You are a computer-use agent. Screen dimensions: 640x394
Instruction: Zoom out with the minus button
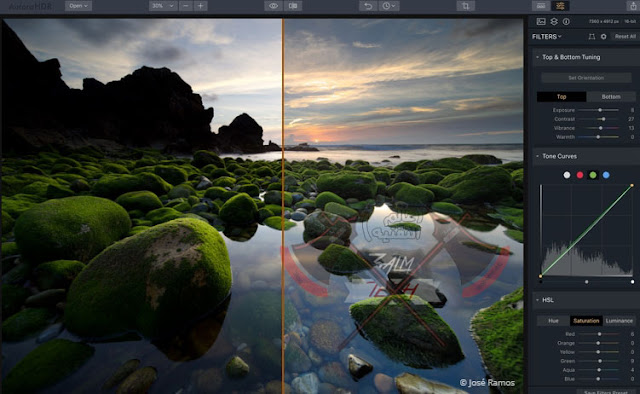tap(186, 6)
